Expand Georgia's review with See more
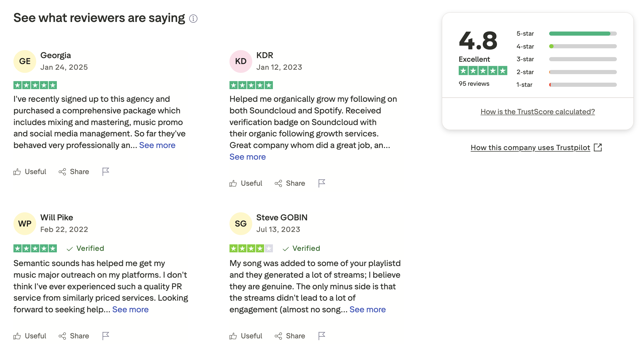The height and width of the screenshot is (358, 644). pos(157,145)
